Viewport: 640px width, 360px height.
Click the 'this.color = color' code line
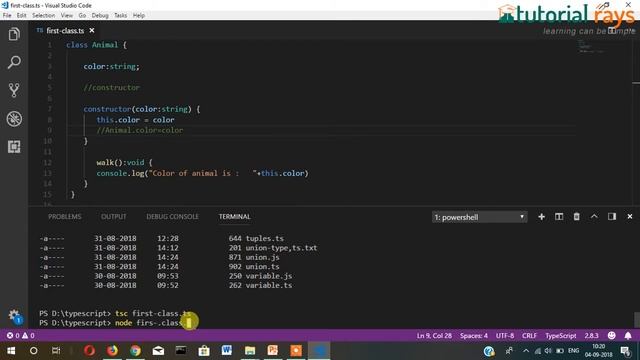(135, 120)
